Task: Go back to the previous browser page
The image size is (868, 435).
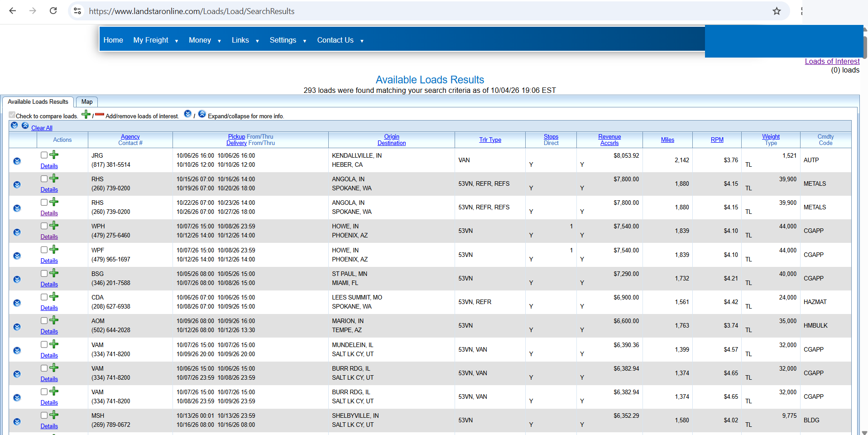Action: pyautogui.click(x=13, y=11)
